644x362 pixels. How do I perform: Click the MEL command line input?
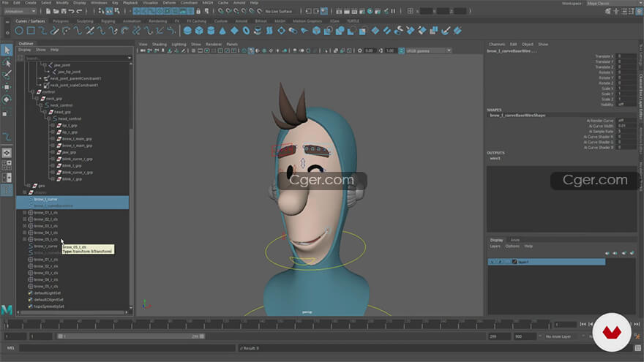pyautogui.click(x=127, y=348)
